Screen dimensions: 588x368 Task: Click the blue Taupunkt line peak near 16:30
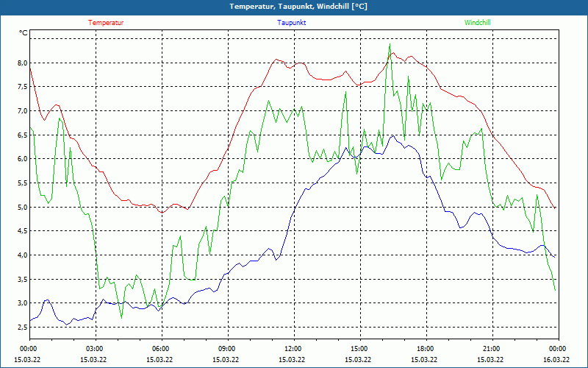click(x=392, y=136)
